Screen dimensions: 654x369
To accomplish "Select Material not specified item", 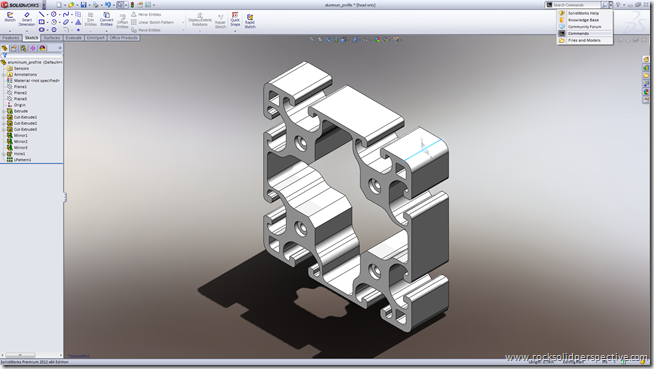I will 33,80.
